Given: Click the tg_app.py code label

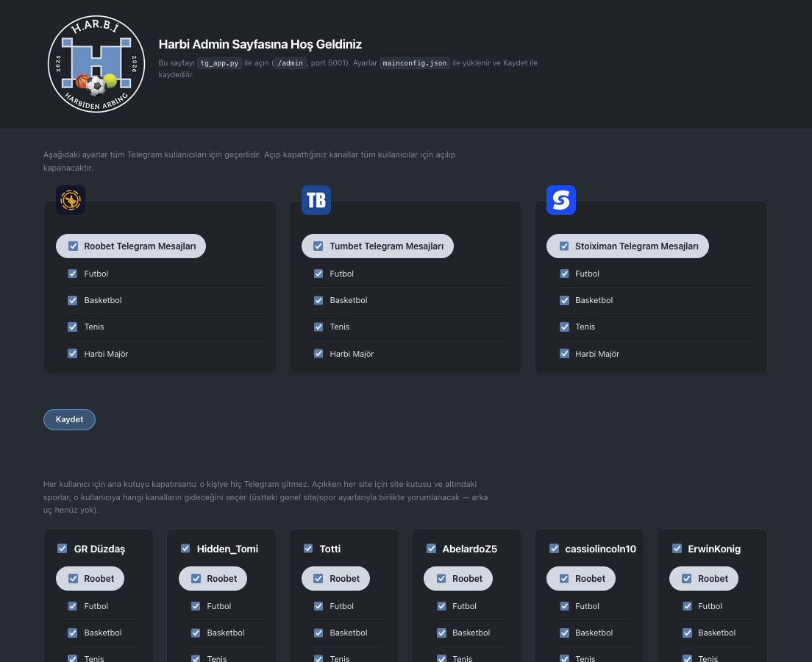Looking at the screenshot, I should (x=220, y=63).
